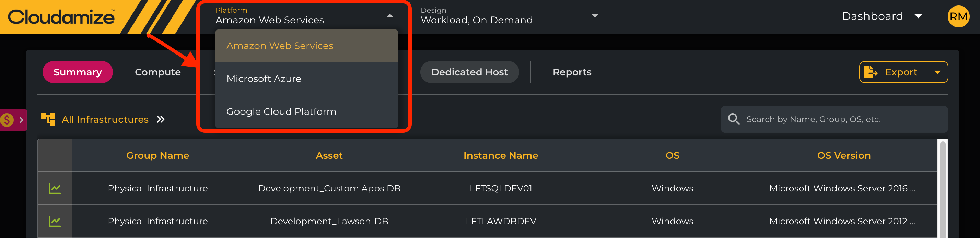Collapse the Platform dropdown

[389, 16]
